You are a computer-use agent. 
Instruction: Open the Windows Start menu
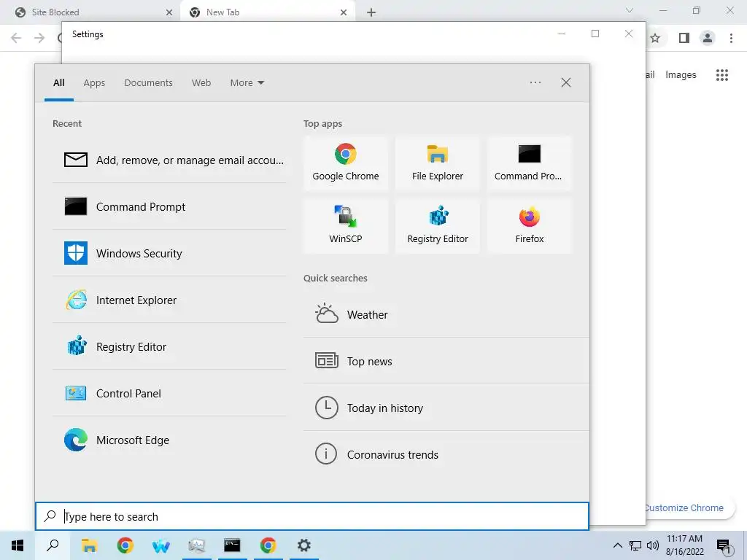click(x=18, y=545)
